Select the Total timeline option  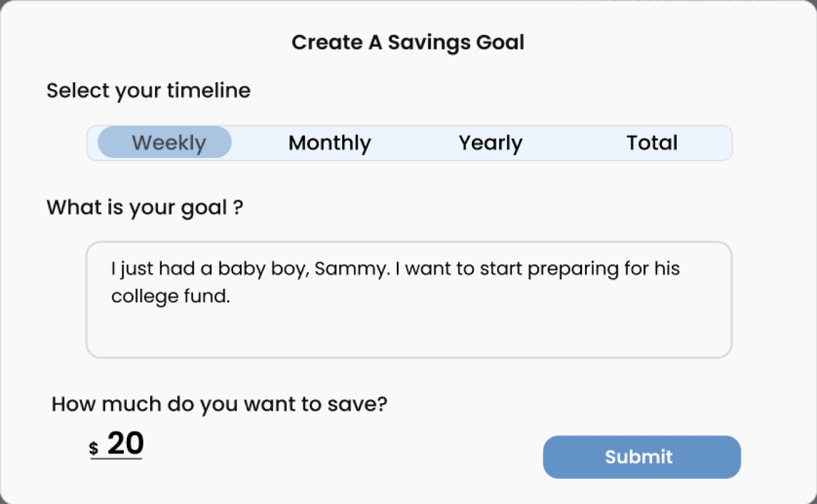[652, 143]
